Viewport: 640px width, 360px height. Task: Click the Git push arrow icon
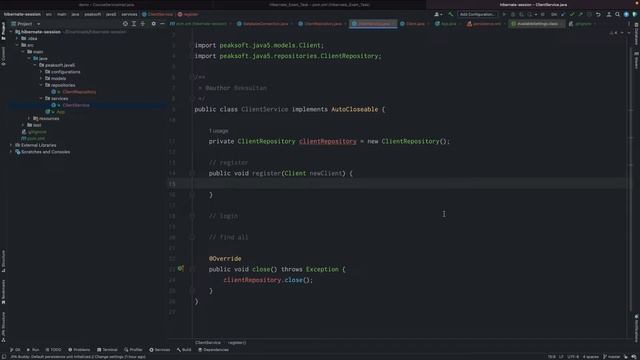coord(580,14)
